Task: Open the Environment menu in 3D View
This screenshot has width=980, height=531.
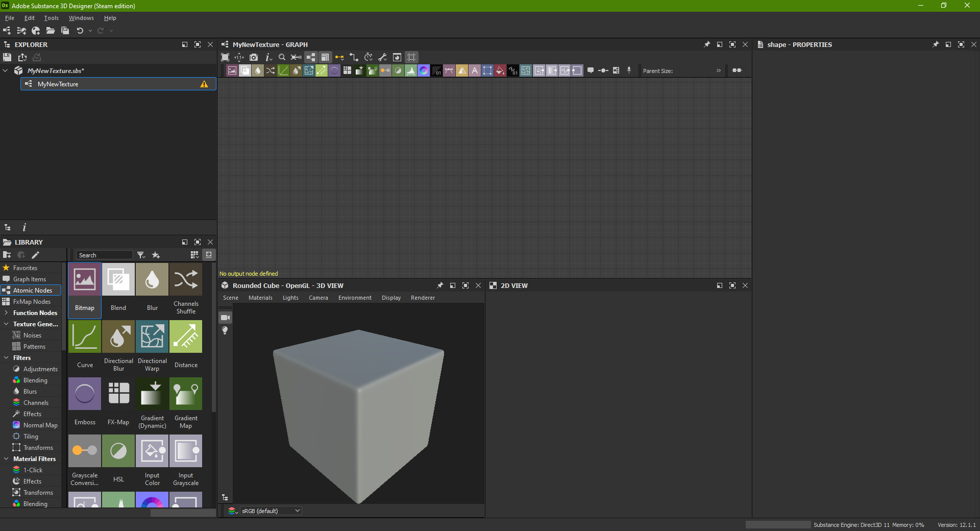Action: (355, 298)
